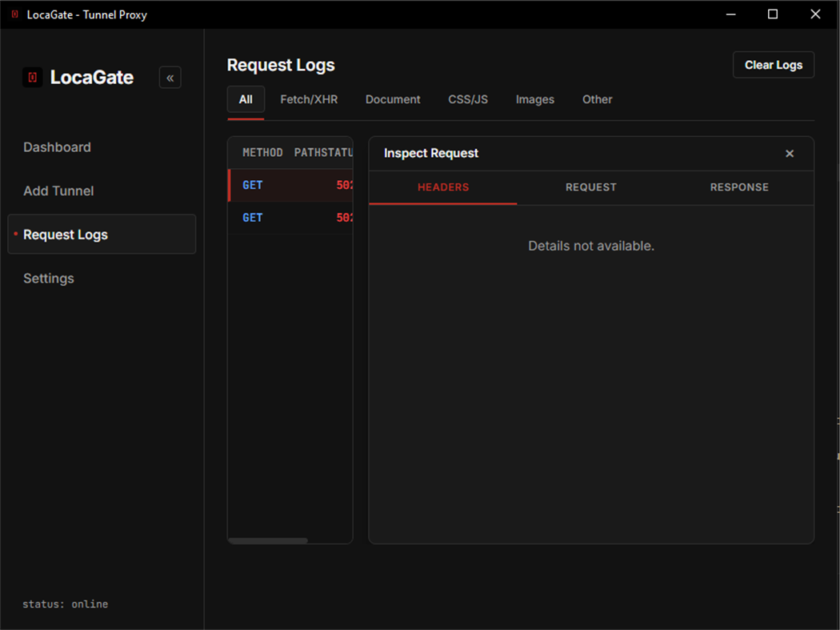Switch to the CSS/JS filter tab
The height and width of the screenshot is (630, 840).
pos(468,99)
